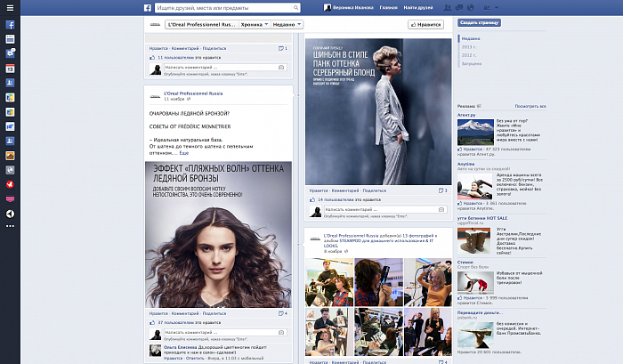Image resolution: width=623 pixels, height=364 pixels.
Task: Open the Хроника dropdown
Action: 255,25
